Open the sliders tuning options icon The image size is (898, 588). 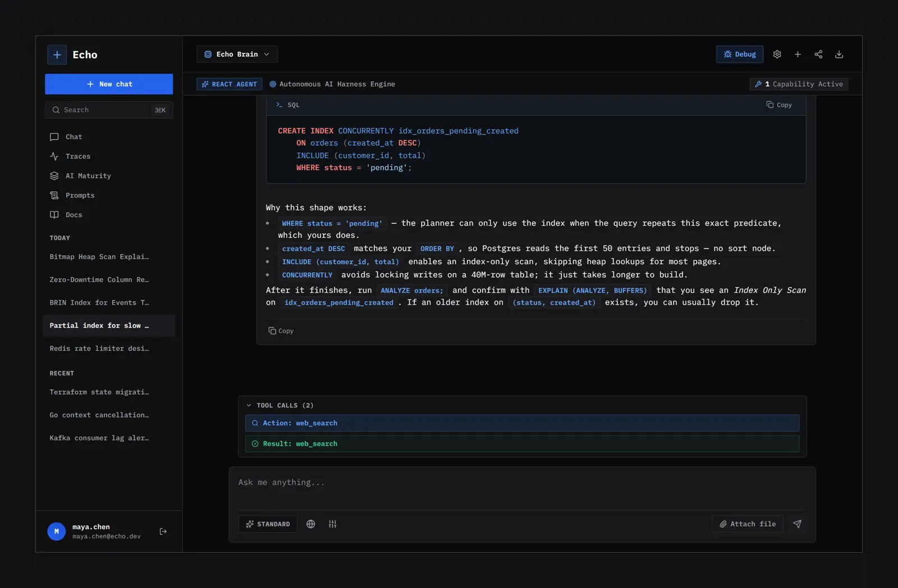click(x=332, y=524)
